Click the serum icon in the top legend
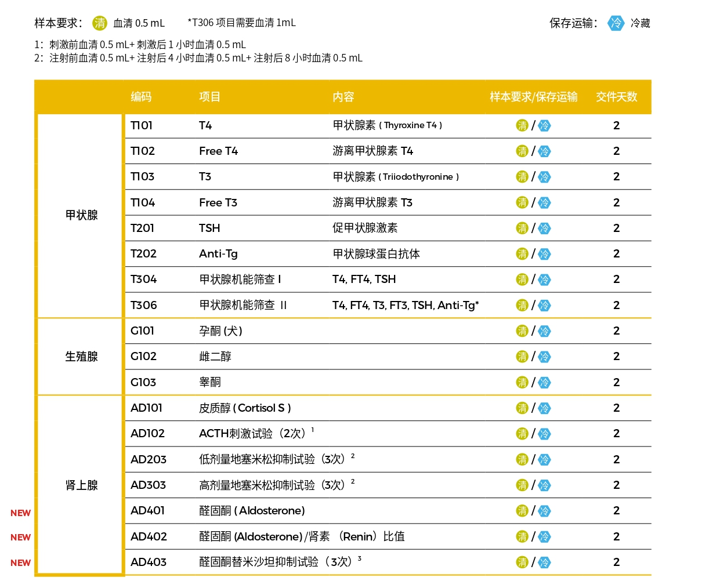Image resolution: width=720 pixels, height=588 pixels. pos(100,23)
